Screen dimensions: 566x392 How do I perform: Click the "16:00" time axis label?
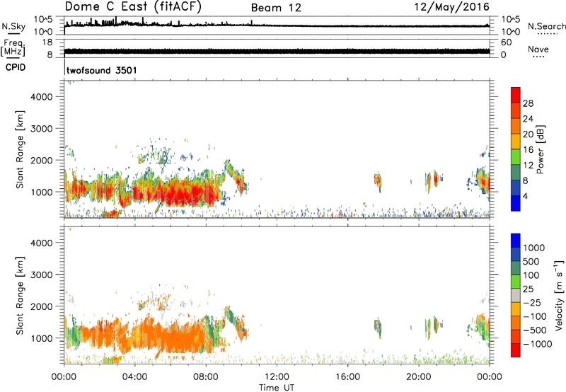[347, 377]
